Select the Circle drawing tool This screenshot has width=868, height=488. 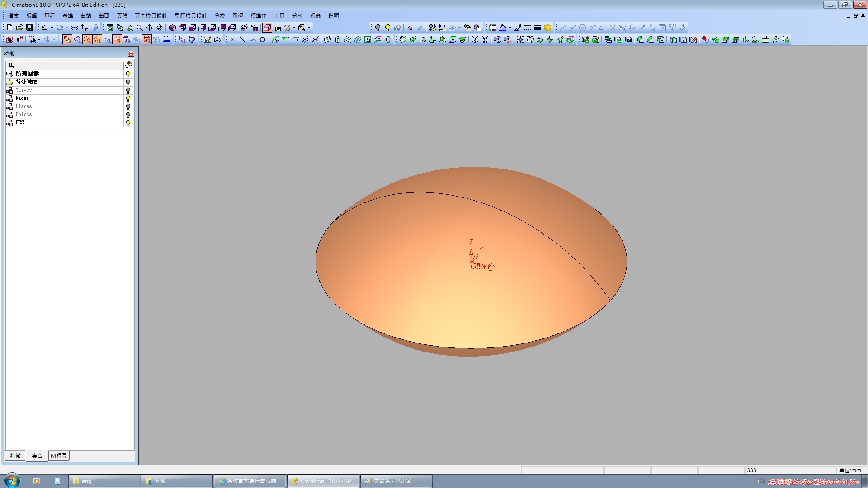tap(262, 40)
